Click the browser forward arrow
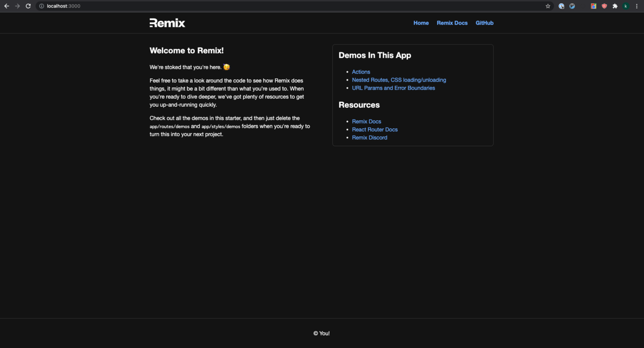 (17, 6)
